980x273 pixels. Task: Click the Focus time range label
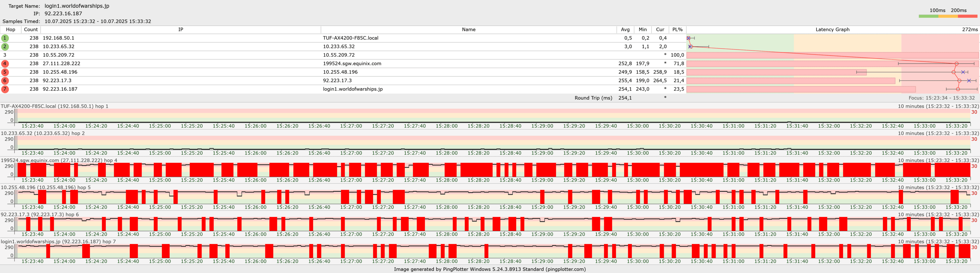coord(941,98)
